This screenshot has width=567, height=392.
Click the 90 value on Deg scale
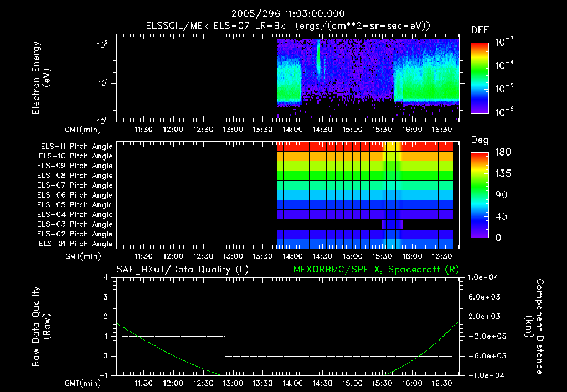point(502,195)
